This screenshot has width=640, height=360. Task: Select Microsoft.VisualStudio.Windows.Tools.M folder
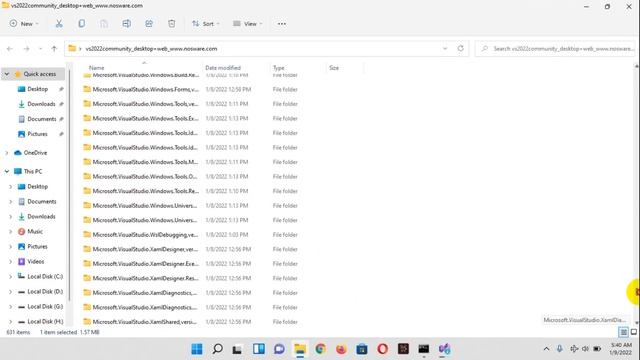(x=145, y=162)
